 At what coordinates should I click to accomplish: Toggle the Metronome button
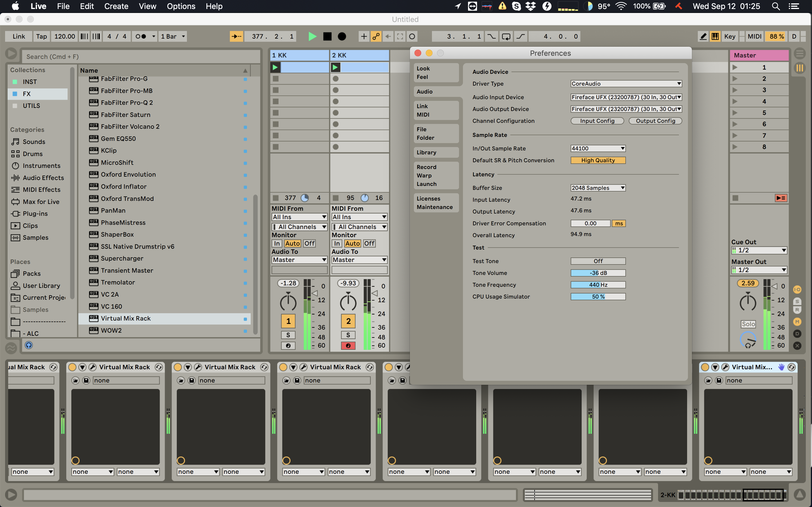pyautogui.click(x=141, y=36)
